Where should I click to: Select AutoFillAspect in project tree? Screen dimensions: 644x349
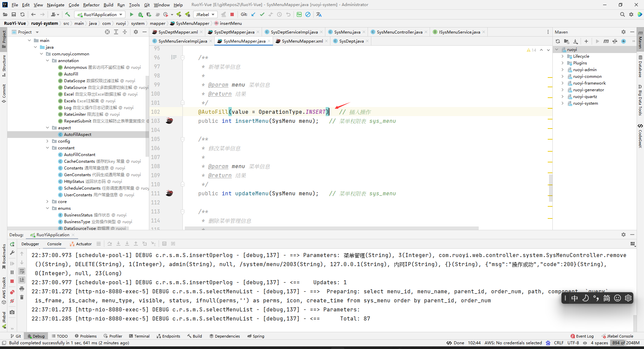point(77,135)
